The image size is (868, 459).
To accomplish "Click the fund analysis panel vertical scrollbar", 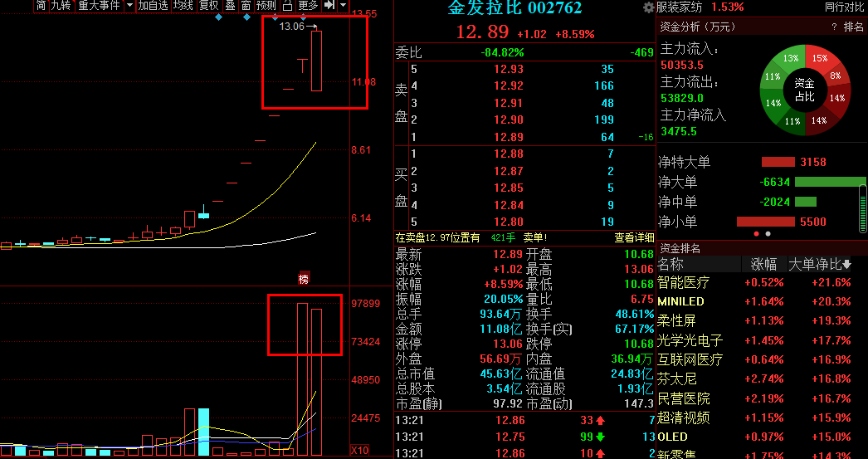I will click(862, 208).
